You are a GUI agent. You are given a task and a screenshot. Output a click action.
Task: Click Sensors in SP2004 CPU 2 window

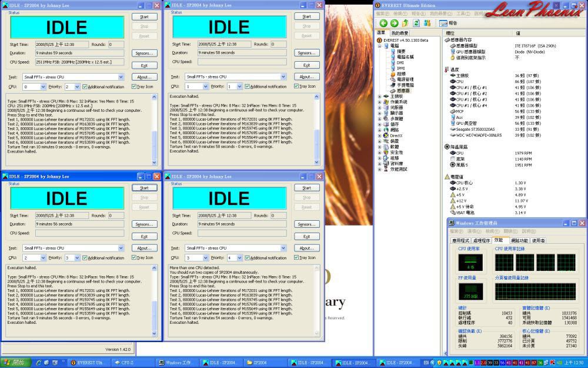coord(145,224)
